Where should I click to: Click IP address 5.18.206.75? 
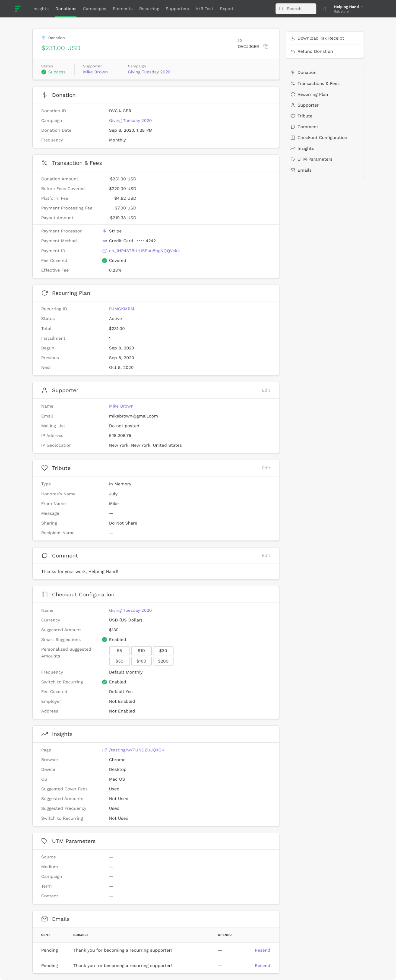[x=120, y=436]
